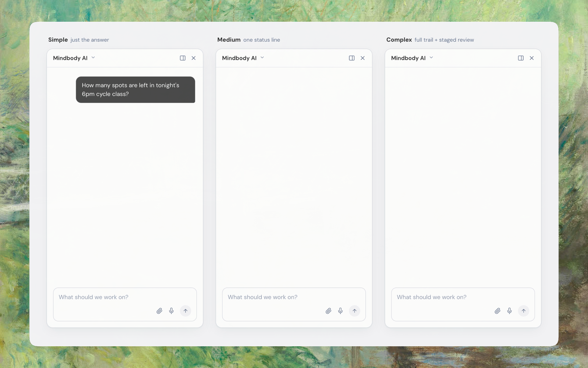Click the 'Simple' heading label
This screenshot has height=368, width=588.
[58, 40]
